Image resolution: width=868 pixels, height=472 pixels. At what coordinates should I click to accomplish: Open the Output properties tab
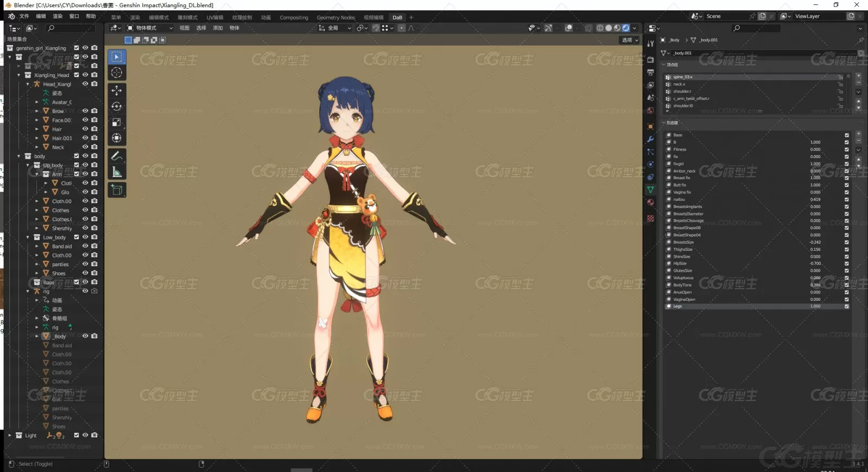pos(650,72)
